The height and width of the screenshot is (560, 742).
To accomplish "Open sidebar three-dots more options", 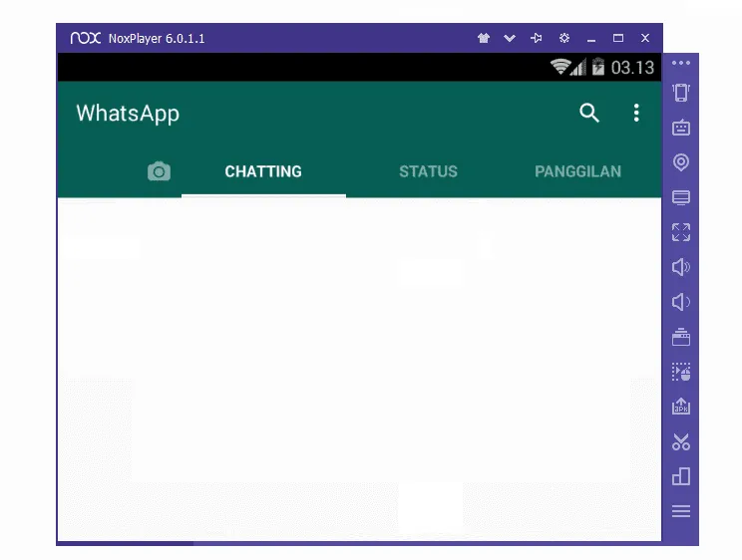I will [681, 63].
